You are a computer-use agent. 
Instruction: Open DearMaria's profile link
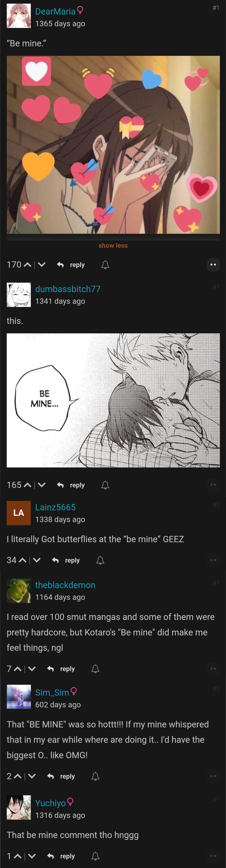tap(55, 12)
